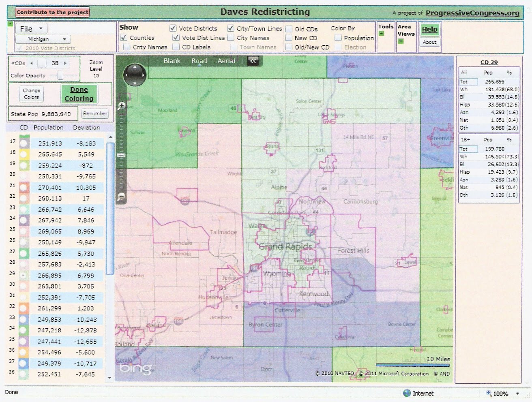Click the map pan compass control

(135, 75)
